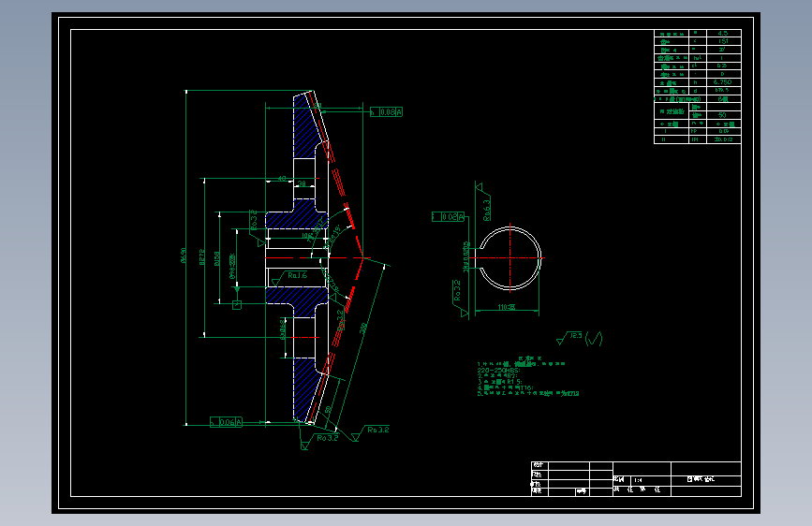Click the "50" tooth face width dimension at the bottom
This screenshot has height=526, width=812.
point(329,409)
